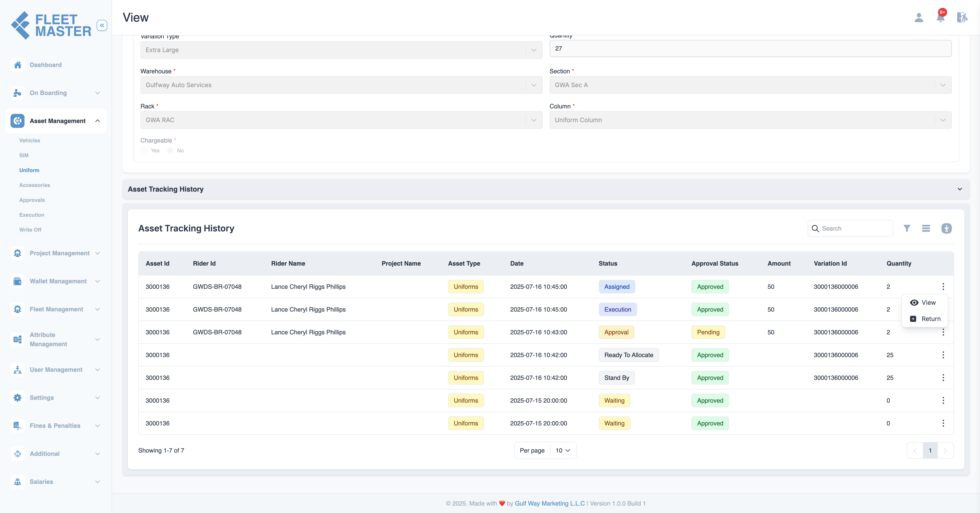
Task: Click the Approval status badge in third row
Action: pos(616,332)
